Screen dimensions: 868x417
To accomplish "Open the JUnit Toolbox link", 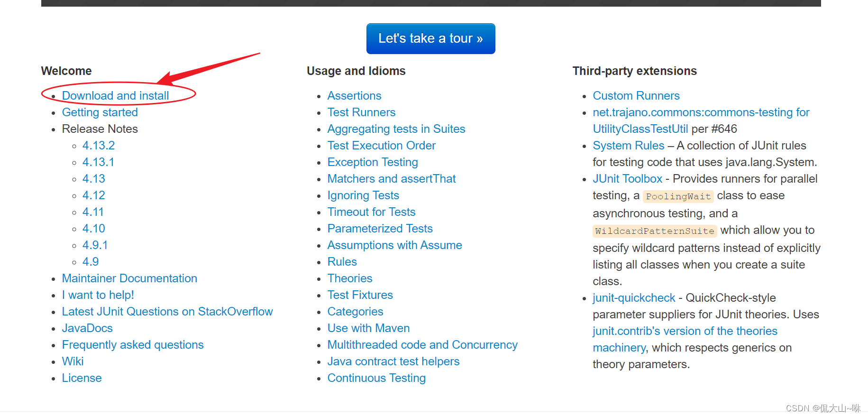I will tap(628, 179).
